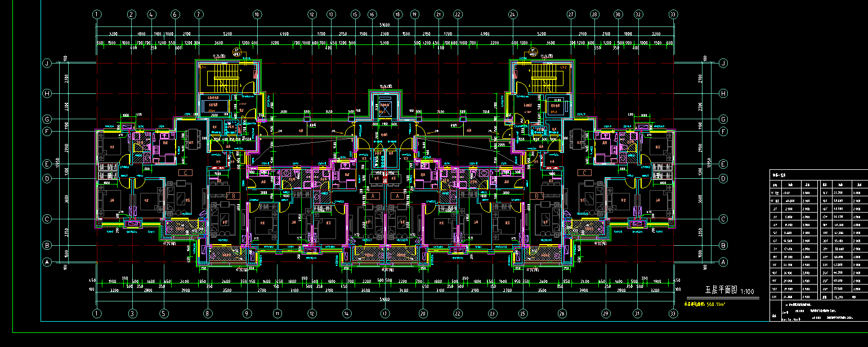The image size is (868, 347).
Task: Select axis bubble J on left side
Action: pyautogui.click(x=47, y=64)
